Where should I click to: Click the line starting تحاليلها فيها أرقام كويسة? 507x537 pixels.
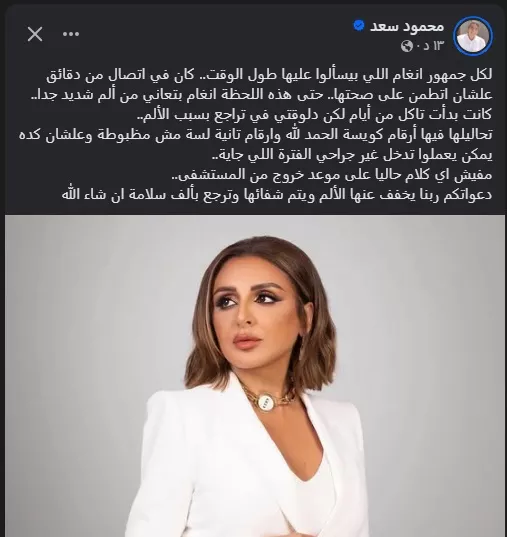pyautogui.click(x=256, y=135)
